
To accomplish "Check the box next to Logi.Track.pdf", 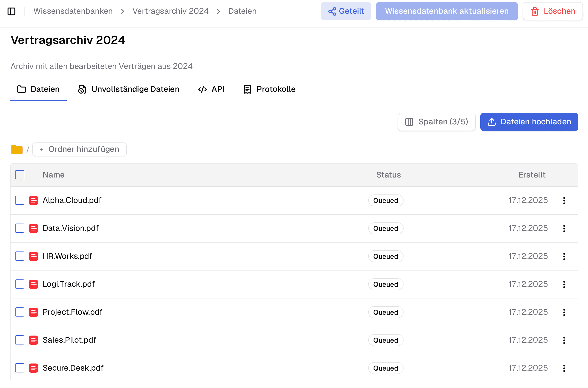I will (20, 284).
